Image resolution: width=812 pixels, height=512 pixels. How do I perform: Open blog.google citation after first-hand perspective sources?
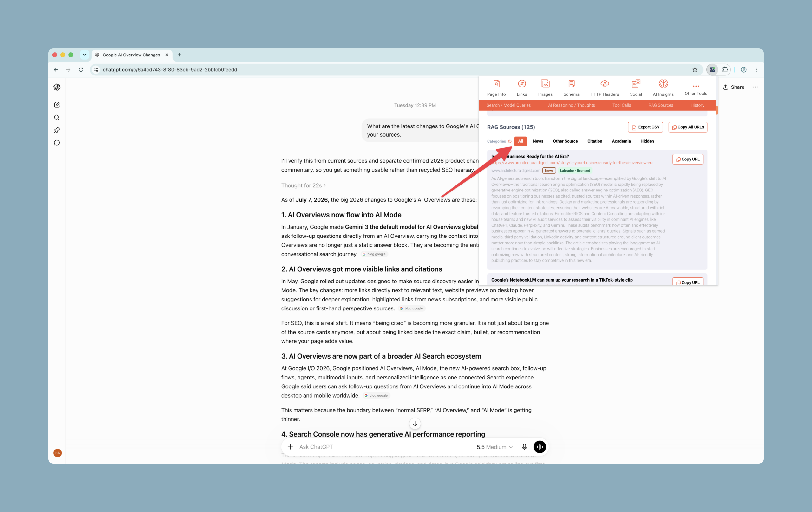(x=411, y=308)
